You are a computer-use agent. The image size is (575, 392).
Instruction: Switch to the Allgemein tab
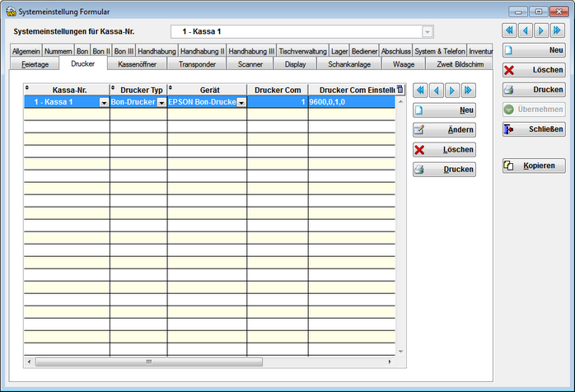(x=26, y=51)
